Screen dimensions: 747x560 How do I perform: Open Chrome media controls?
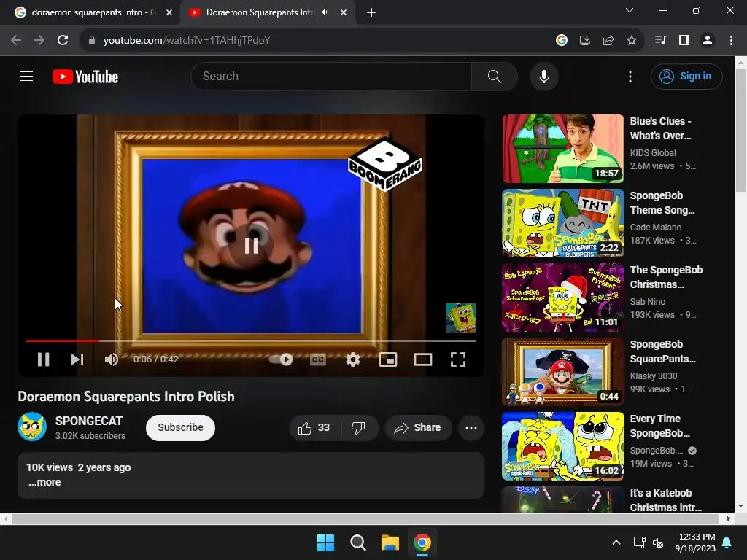tap(660, 41)
